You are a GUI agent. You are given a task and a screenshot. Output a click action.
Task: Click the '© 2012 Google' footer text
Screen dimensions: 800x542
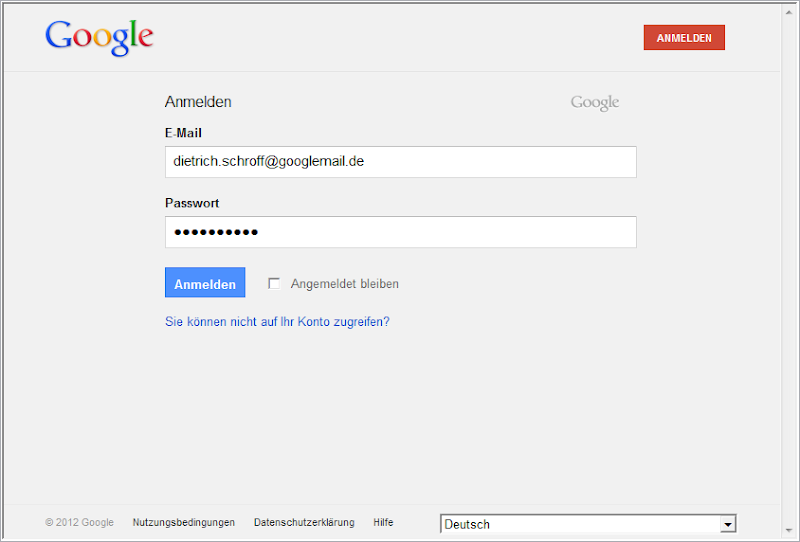tap(79, 522)
